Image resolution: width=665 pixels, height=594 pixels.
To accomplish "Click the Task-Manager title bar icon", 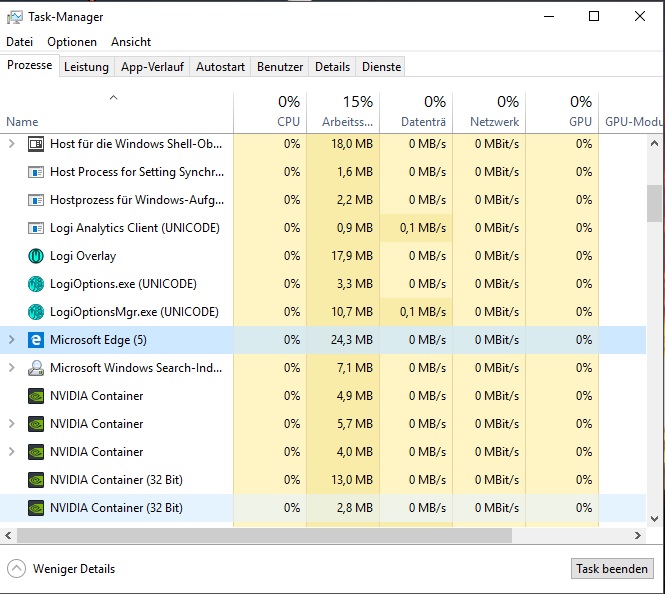I will point(14,17).
